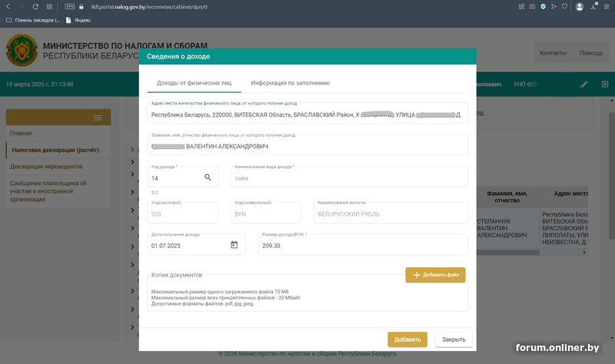The image size is (615, 364).
Task: Open Декларация нерезидентов sidebar item
Action: pos(58,167)
